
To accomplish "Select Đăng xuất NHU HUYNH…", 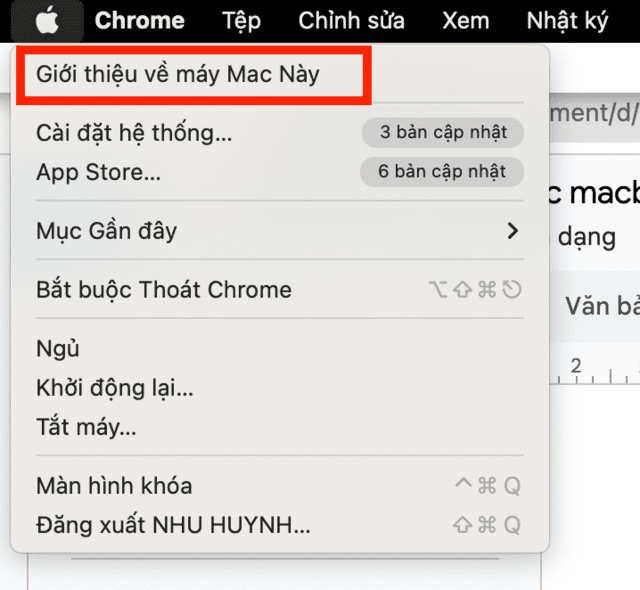I will [280, 525].
